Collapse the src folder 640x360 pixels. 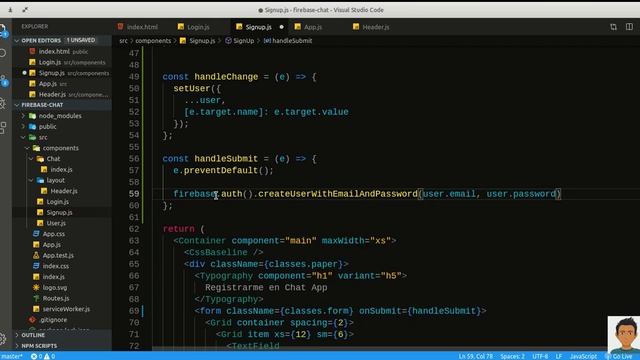[43, 137]
